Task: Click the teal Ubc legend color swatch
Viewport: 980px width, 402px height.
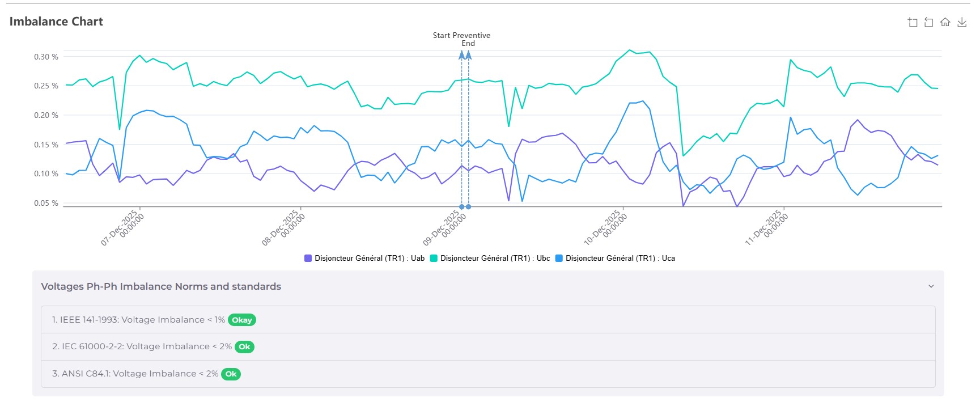Action: pos(434,259)
